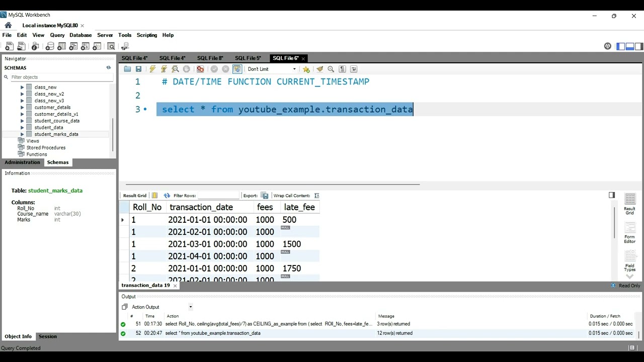644x362 pixels.
Task: Execute the query with the lightning bolt
Action: click(152, 69)
